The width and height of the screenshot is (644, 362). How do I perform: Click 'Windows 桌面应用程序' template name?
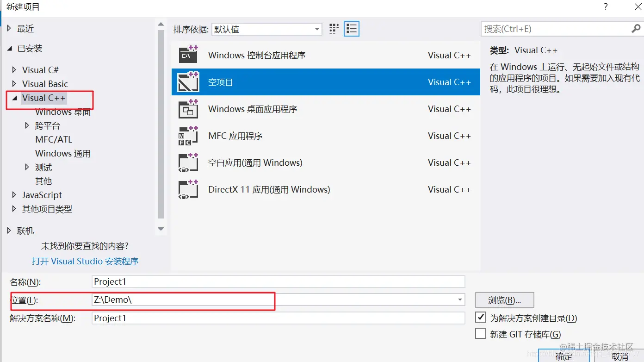tap(253, 109)
